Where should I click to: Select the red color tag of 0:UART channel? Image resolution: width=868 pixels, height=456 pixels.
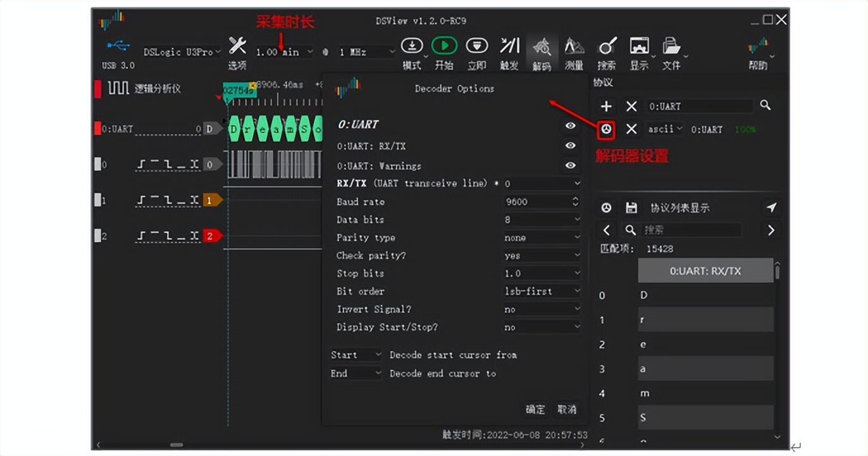point(97,129)
